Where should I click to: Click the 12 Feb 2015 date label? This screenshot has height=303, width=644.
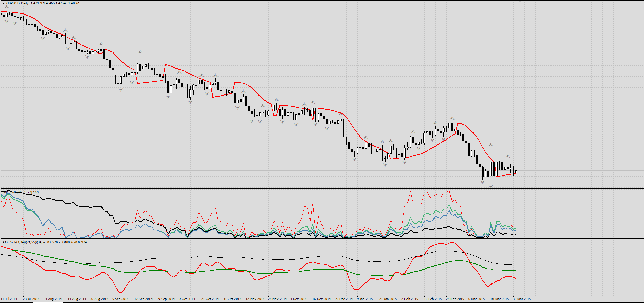[x=433, y=299]
